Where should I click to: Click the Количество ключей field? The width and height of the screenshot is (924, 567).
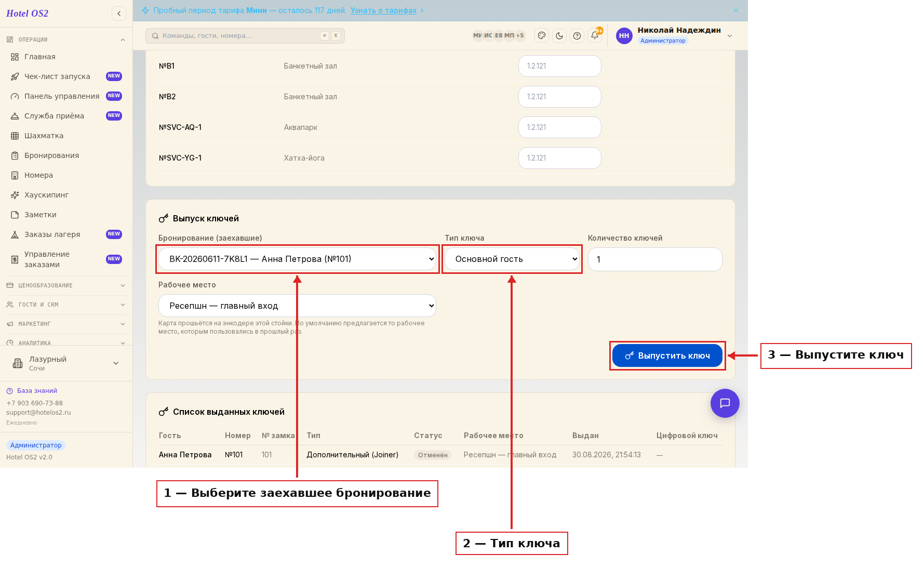pos(655,259)
